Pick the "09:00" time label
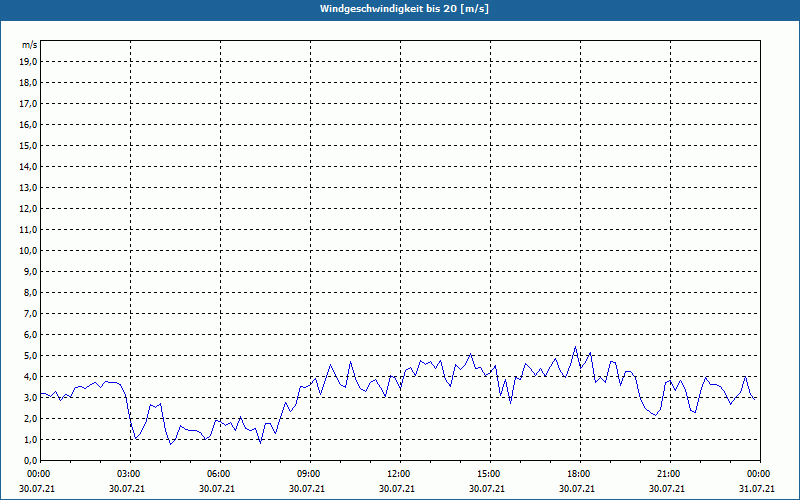800x500 pixels. coord(307,474)
